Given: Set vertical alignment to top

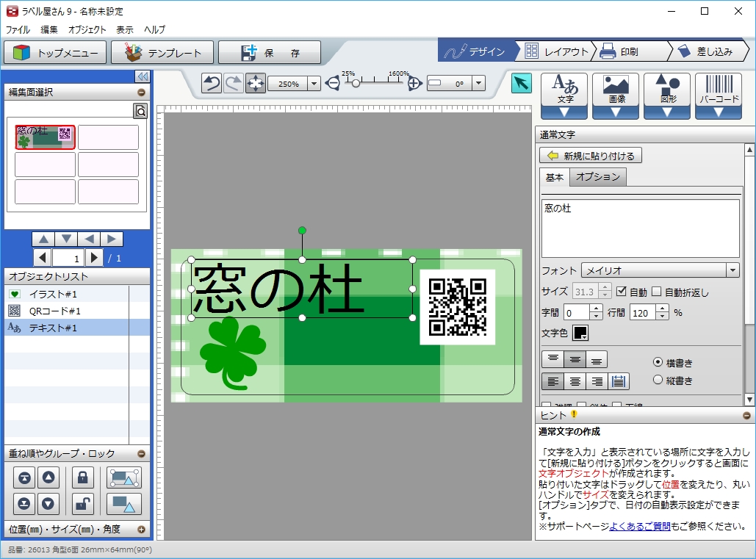Looking at the screenshot, I should point(553,359).
